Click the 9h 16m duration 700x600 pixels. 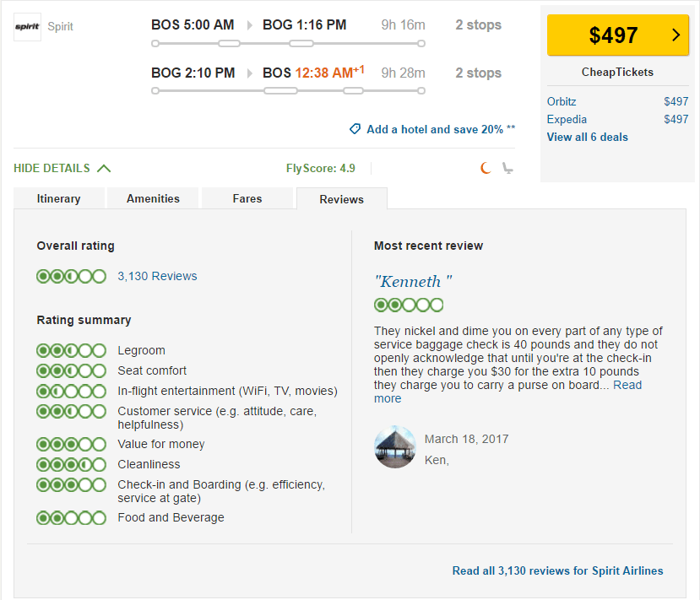click(403, 25)
